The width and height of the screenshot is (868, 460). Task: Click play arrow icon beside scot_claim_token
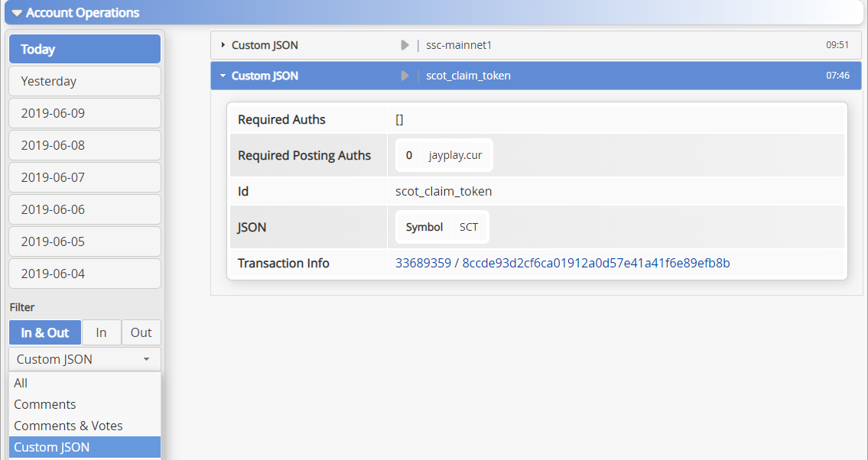pyautogui.click(x=405, y=76)
